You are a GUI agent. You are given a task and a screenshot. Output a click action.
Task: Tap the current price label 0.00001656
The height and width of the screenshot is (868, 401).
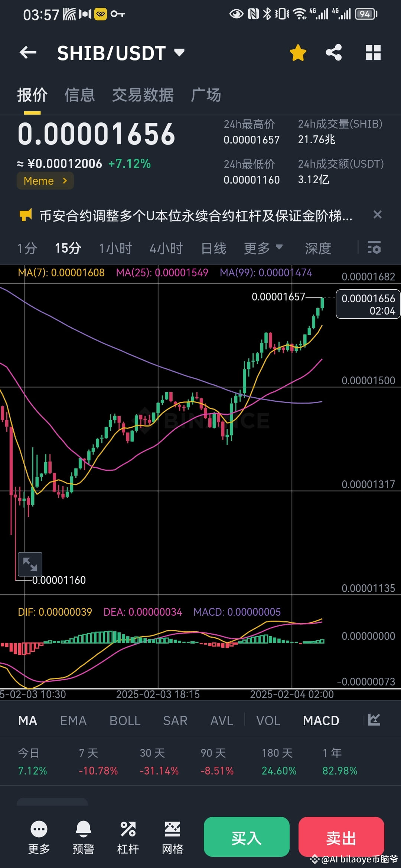point(368,304)
